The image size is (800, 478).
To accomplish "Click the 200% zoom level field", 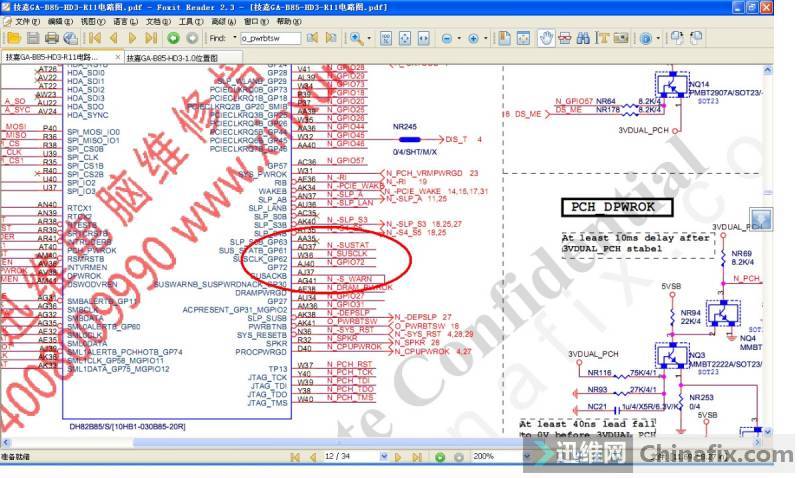I will coord(496,456).
